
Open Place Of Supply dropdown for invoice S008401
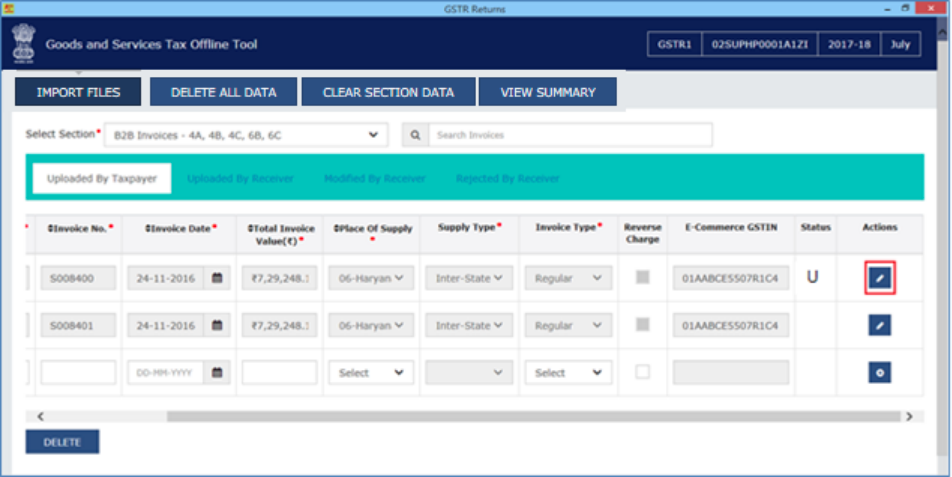[371, 325]
